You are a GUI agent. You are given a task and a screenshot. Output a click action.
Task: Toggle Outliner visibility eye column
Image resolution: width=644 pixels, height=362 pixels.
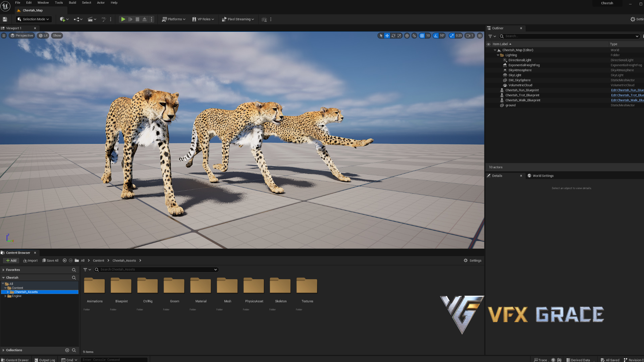coord(488,44)
